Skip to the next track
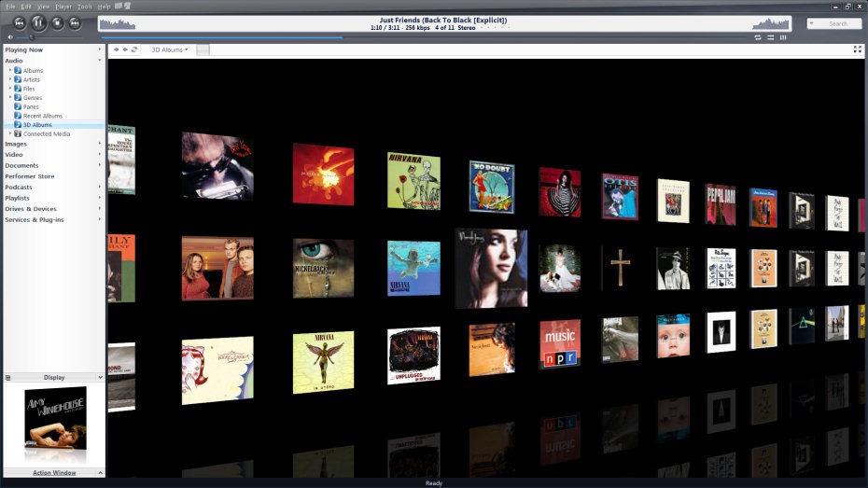 (75, 22)
